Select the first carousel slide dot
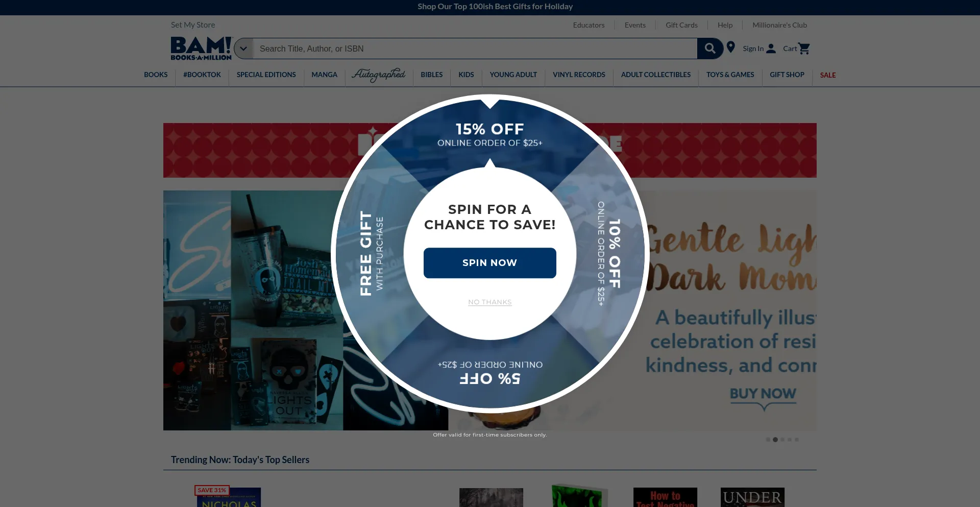Viewport: 980px width, 507px height. [768, 440]
